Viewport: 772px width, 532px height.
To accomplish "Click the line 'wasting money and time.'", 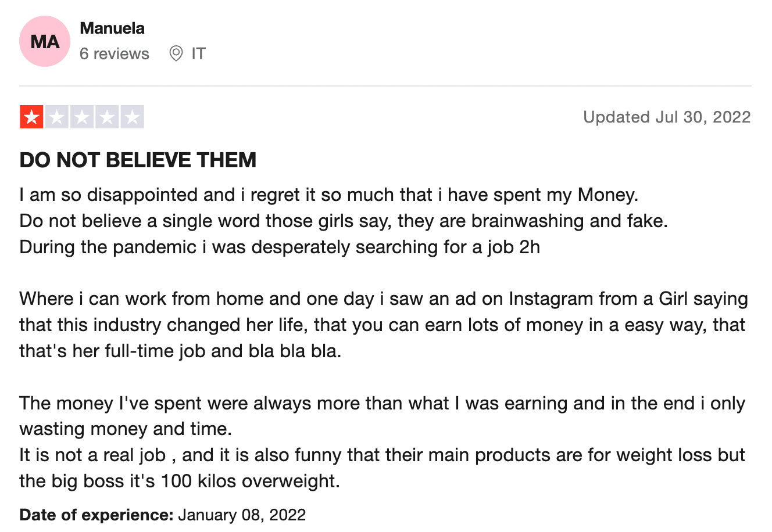I will coord(126,429).
